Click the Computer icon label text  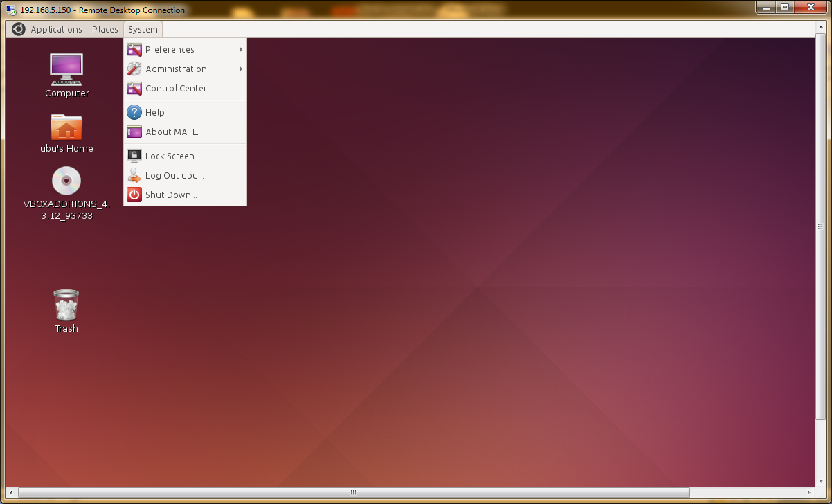pyautogui.click(x=67, y=93)
